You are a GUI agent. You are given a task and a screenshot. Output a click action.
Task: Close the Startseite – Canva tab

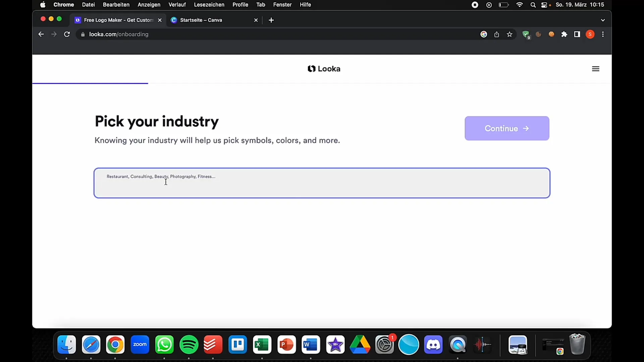point(256,20)
